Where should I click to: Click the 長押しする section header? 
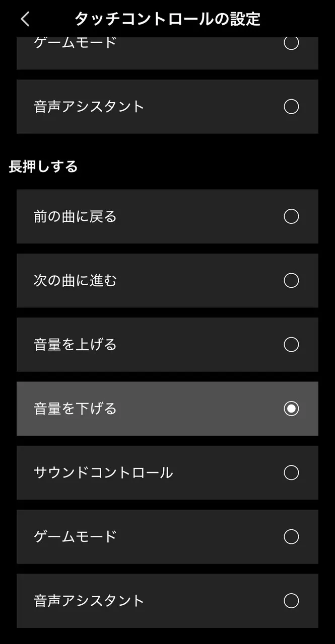click(x=43, y=167)
